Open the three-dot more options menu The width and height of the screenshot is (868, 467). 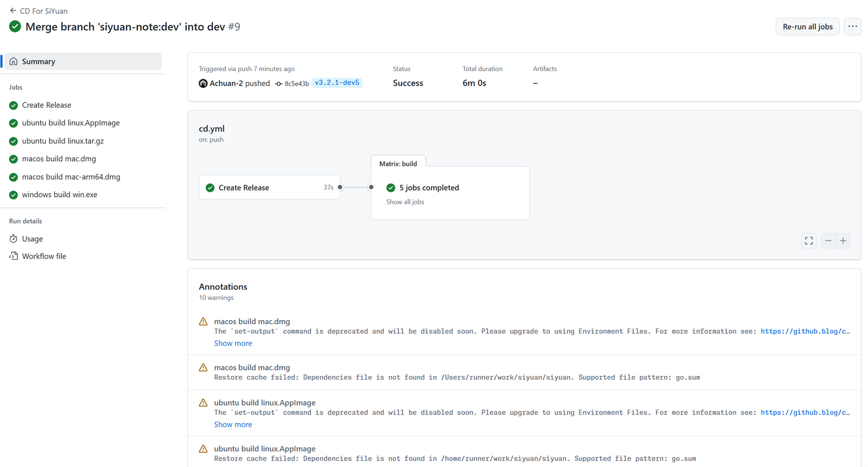[852, 27]
